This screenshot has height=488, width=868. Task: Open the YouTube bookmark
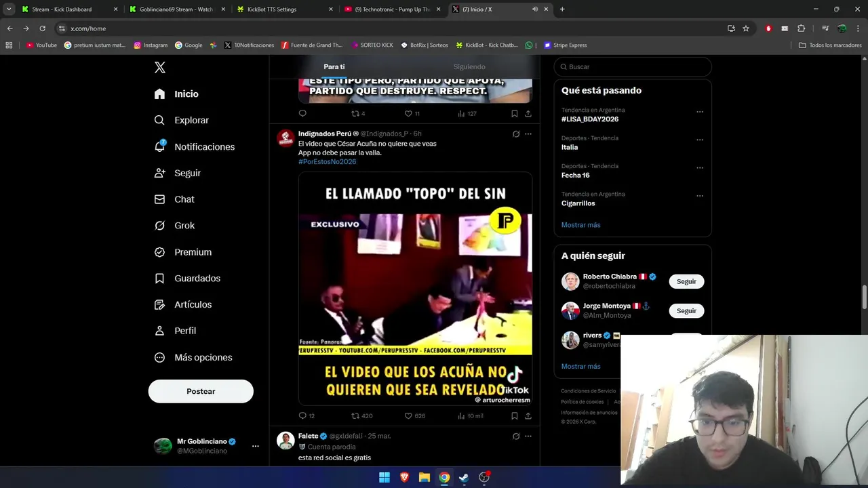coord(41,45)
